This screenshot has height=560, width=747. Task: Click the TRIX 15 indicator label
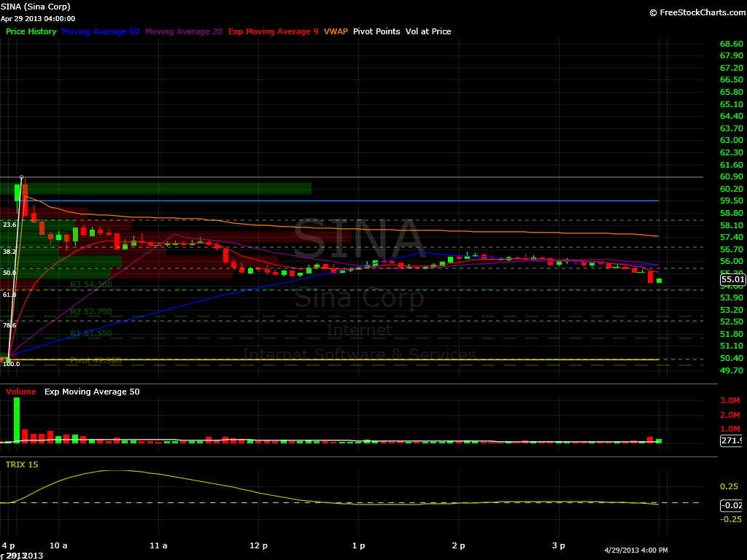(22, 464)
